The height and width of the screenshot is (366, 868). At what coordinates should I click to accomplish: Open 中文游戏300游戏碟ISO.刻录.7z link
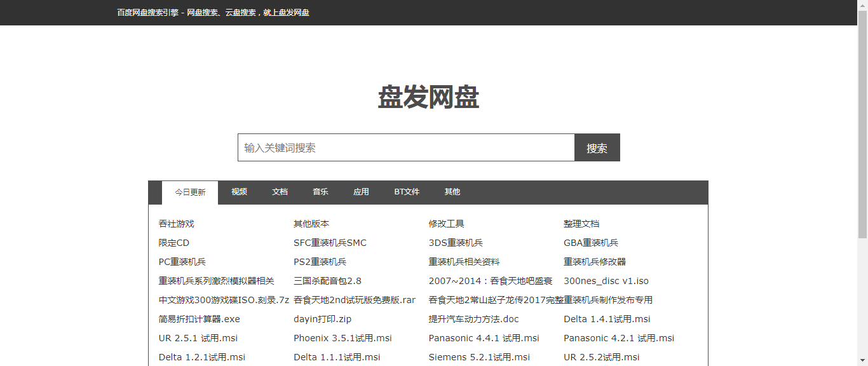point(224,300)
